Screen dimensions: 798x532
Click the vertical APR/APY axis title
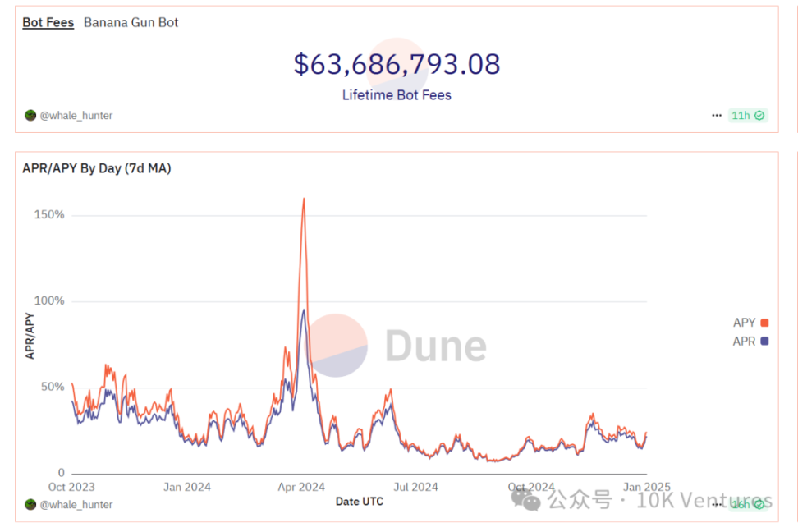[30, 336]
